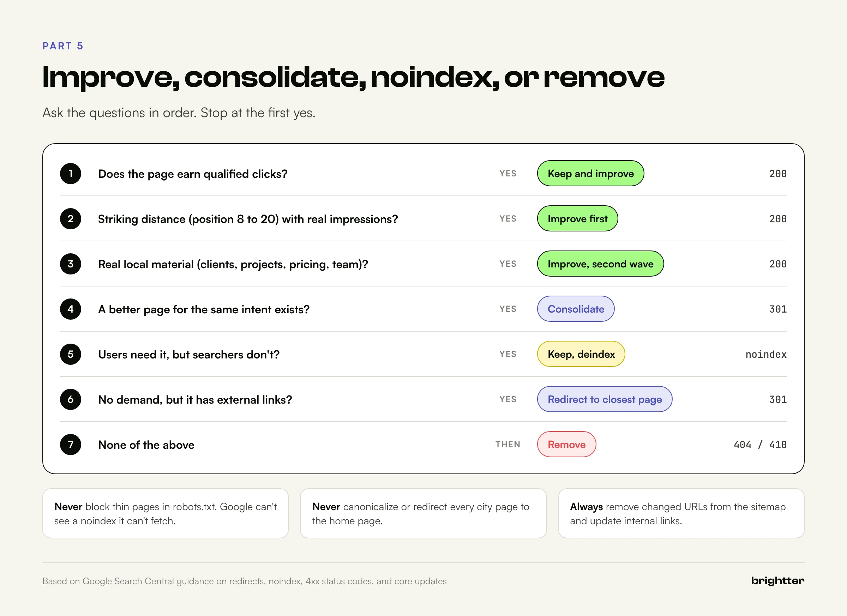847x616 pixels.
Task: Click 'Users need it, but searchers don't?'
Action: coord(189,355)
